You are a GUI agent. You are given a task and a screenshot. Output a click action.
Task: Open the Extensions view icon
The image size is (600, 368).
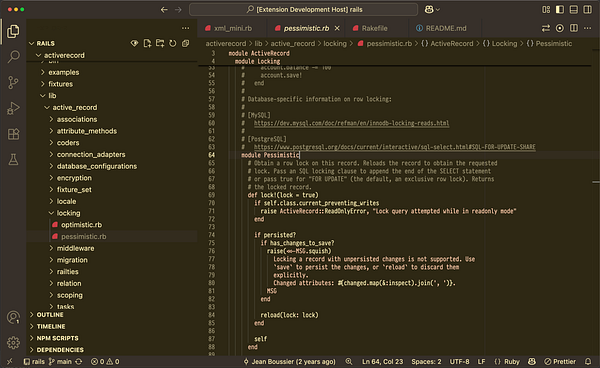(x=13, y=134)
